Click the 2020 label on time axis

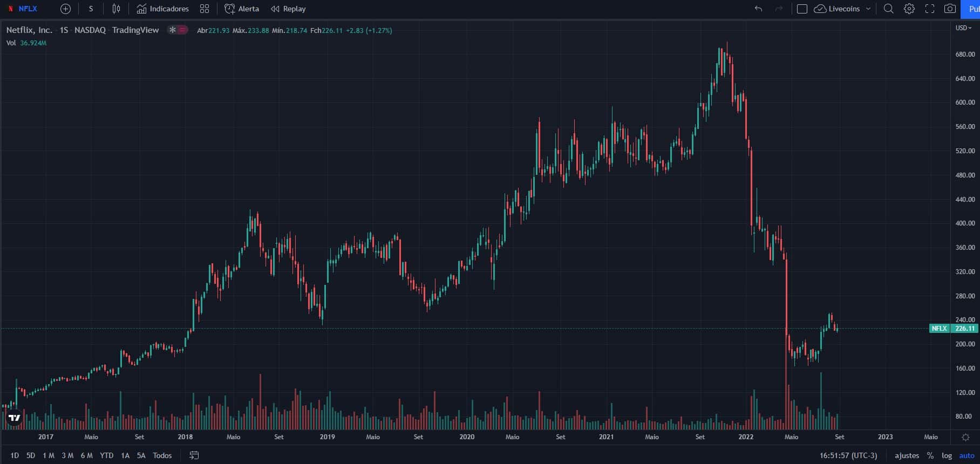click(467, 437)
